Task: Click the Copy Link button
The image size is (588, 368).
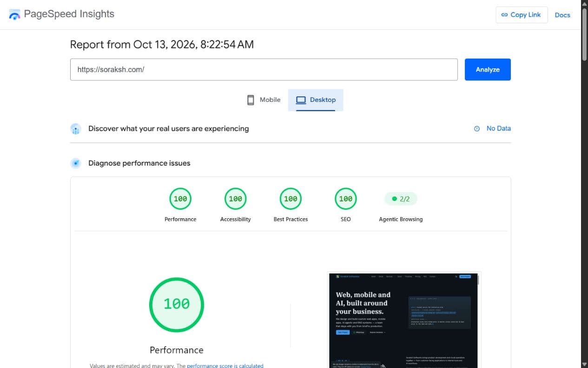Action: pyautogui.click(x=522, y=15)
